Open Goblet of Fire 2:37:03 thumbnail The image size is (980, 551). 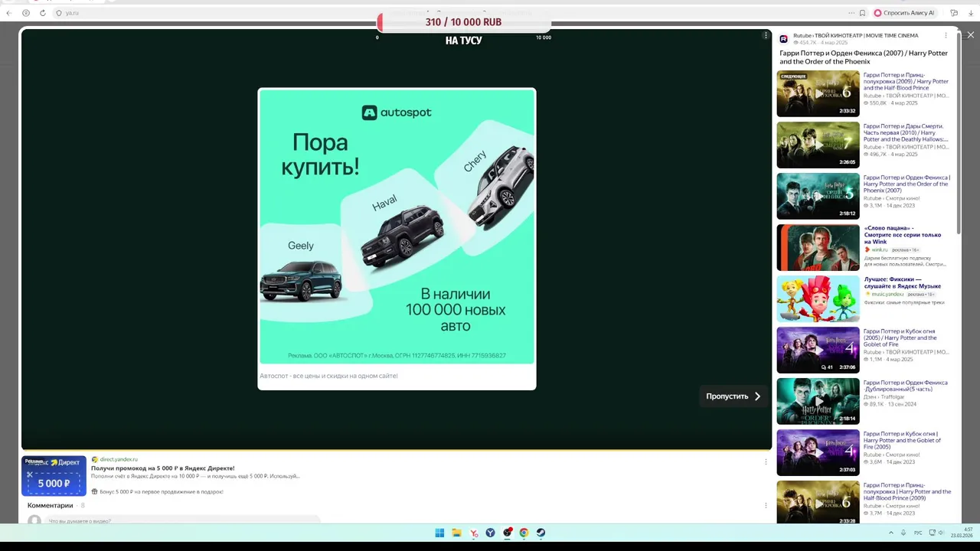[x=818, y=452]
